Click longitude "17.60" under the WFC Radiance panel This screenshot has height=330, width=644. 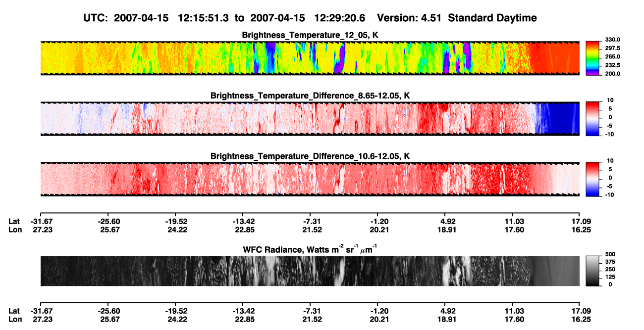(512, 320)
